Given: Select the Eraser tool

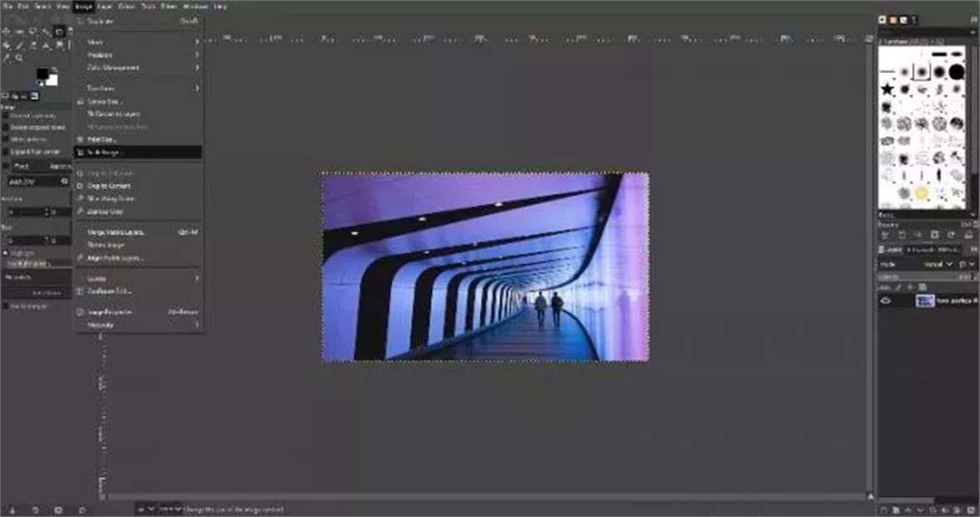Looking at the screenshot, I should [x=33, y=45].
